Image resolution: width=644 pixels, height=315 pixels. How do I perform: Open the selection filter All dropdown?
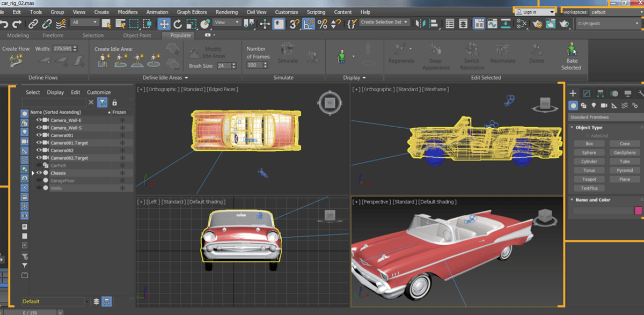click(x=85, y=23)
